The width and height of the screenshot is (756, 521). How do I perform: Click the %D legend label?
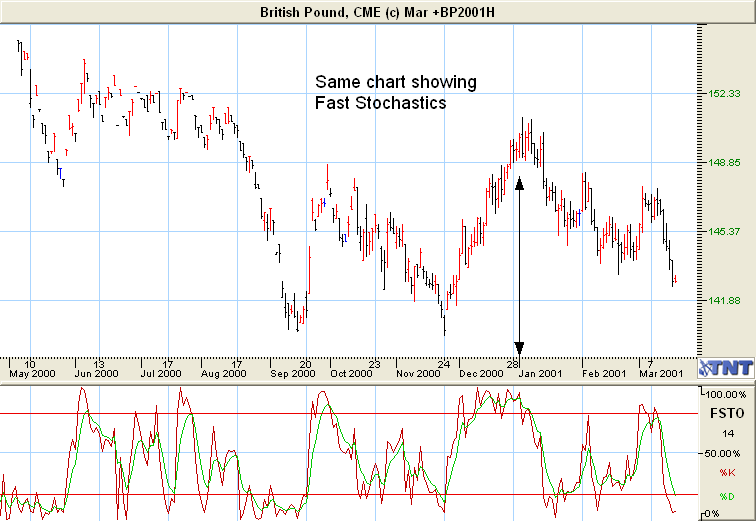click(x=726, y=496)
